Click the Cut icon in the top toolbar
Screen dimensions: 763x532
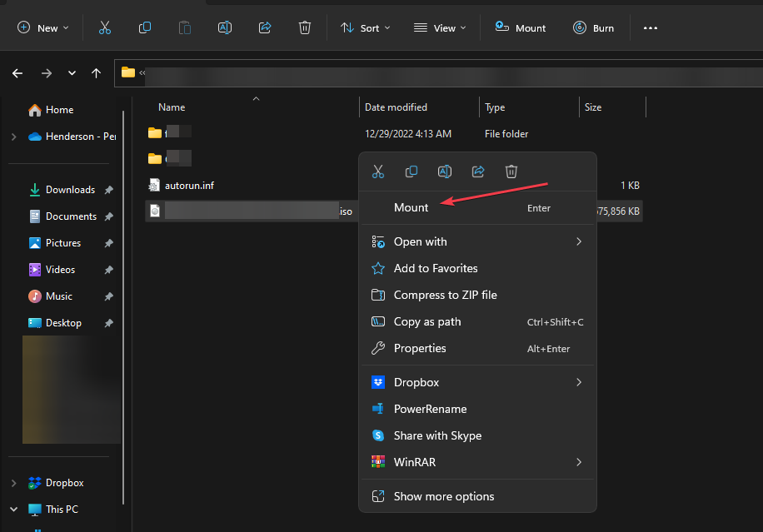click(105, 27)
